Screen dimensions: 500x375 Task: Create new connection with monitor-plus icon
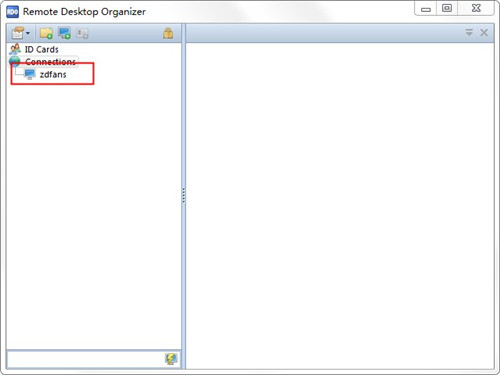(x=64, y=33)
